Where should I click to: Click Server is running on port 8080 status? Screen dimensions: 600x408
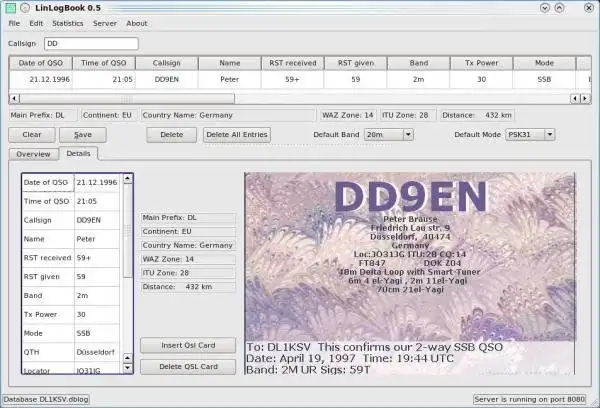click(530, 400)
